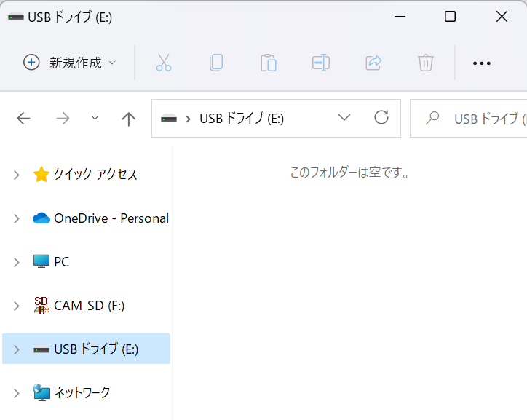Click the Paste clipboard icon
The height and width of the screenshot is (420, 527).
269,63
